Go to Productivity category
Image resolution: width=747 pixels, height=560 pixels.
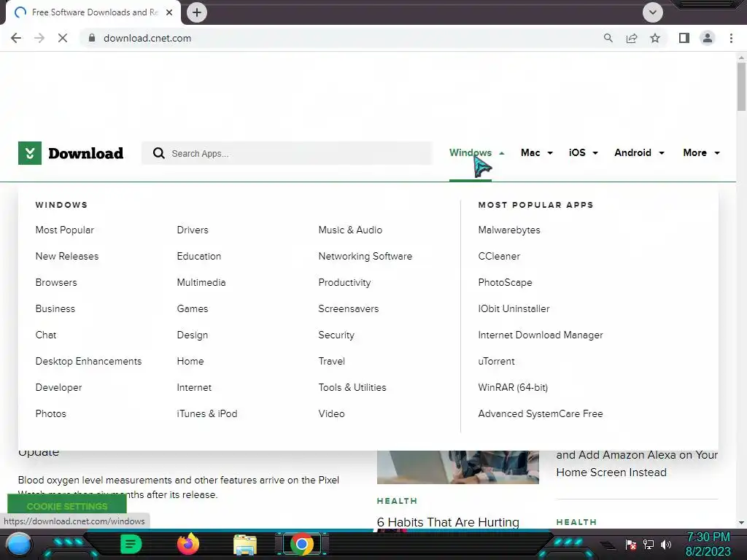point(344,282)
